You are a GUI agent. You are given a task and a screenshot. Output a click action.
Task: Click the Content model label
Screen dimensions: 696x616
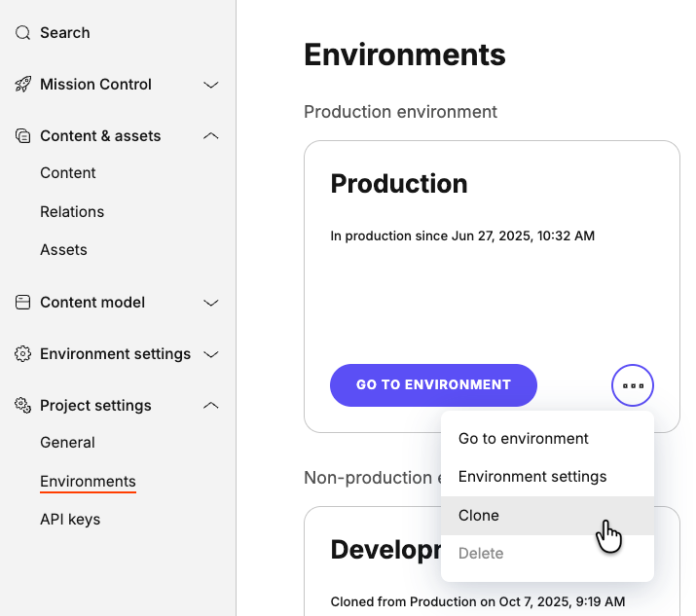tap(92, 303)
